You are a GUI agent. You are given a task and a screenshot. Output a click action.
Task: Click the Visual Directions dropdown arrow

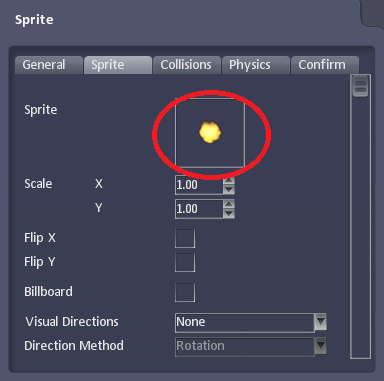[x=321, y=322]
